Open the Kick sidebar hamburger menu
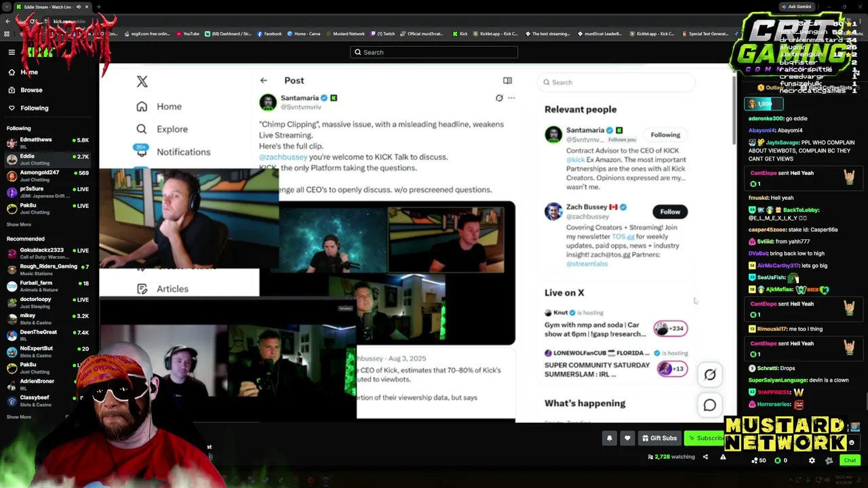Viewport: 868px width, 488px height. [12, 52]
